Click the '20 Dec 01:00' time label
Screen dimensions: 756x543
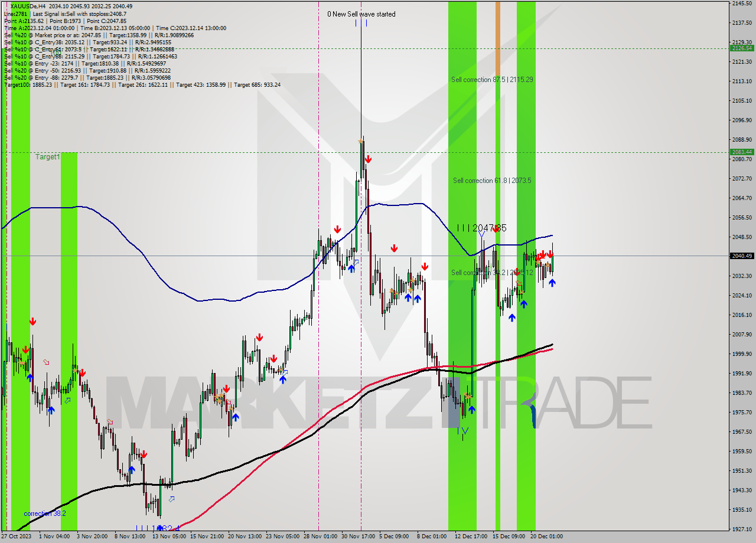click(x=546, y=537)
